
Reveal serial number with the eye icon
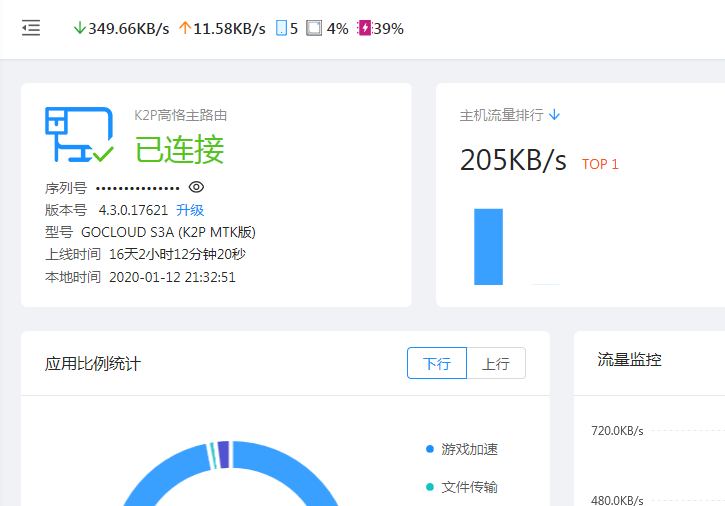click(197, 187)
